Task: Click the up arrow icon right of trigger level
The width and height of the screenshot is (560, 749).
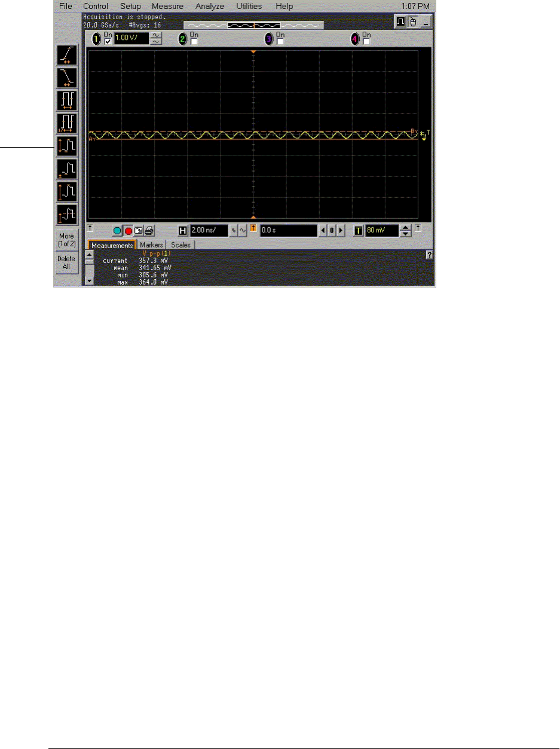Action: point(419,228)
